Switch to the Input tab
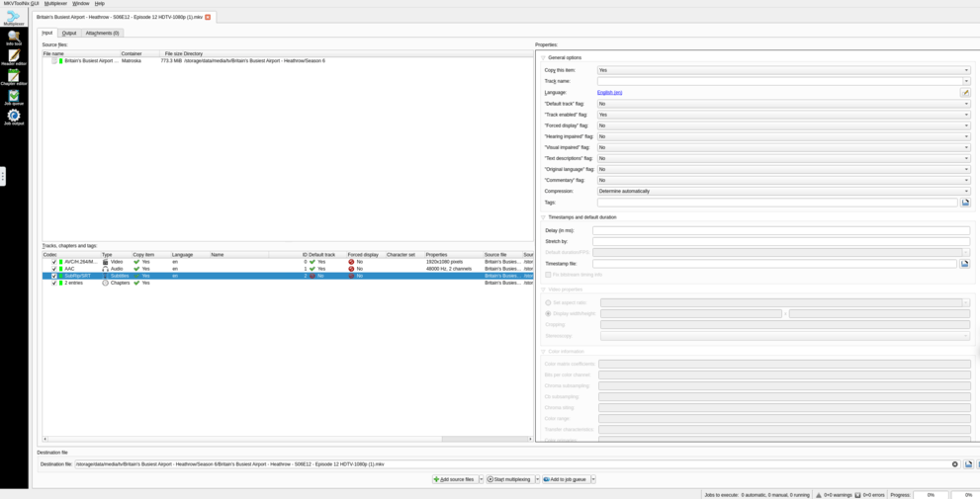 [47, 33]
